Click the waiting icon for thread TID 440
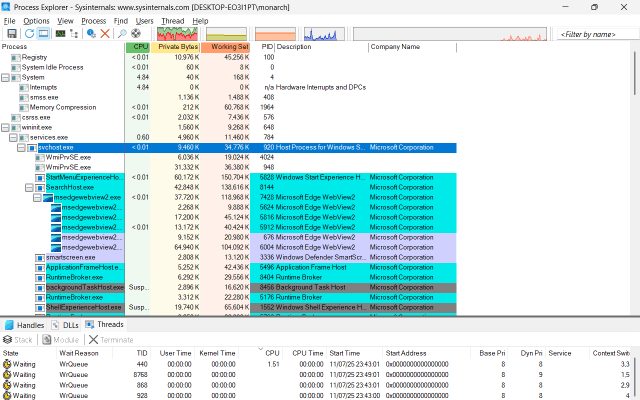This screenshot has height=400, width=640. (7, 364)
